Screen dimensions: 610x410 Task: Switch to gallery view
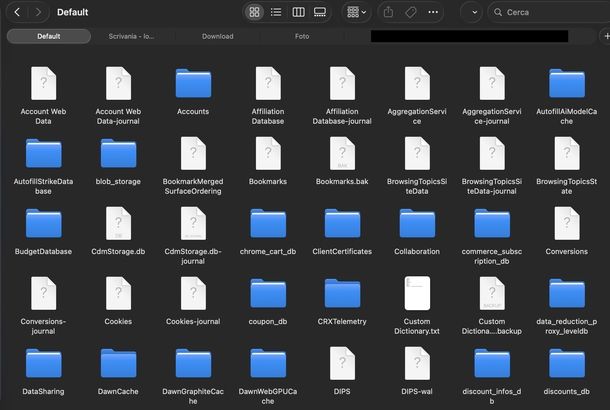coord(320,12)
